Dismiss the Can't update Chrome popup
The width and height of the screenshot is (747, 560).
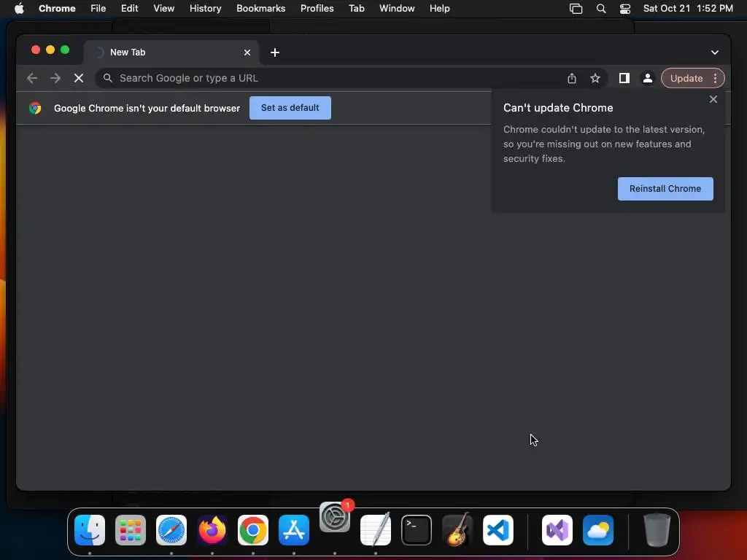tap(713, 99)
